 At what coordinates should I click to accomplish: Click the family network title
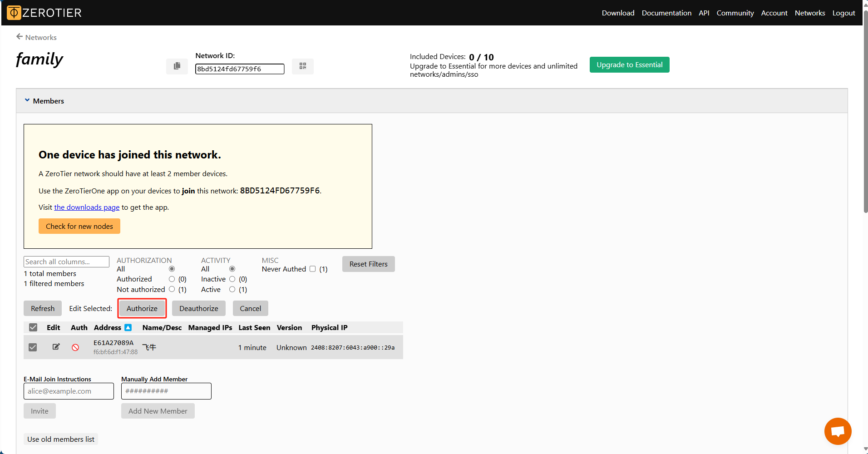point(39,59)
